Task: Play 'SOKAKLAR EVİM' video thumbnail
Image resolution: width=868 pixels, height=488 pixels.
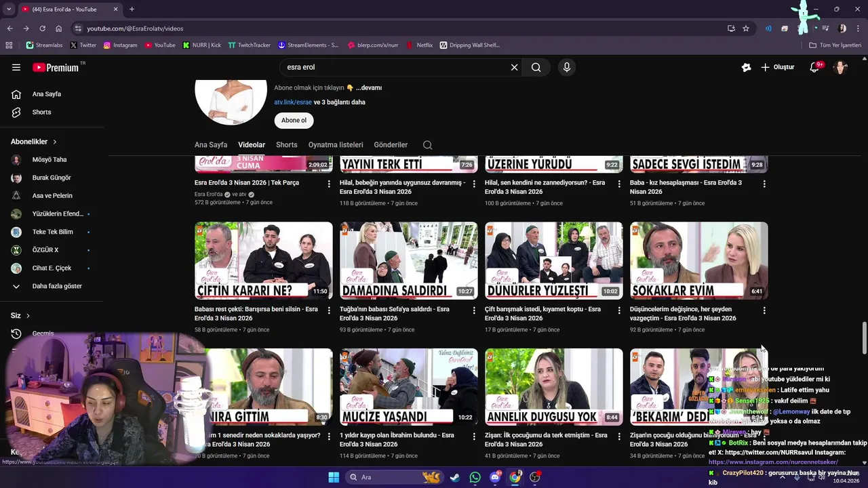Action: (699, 260)
